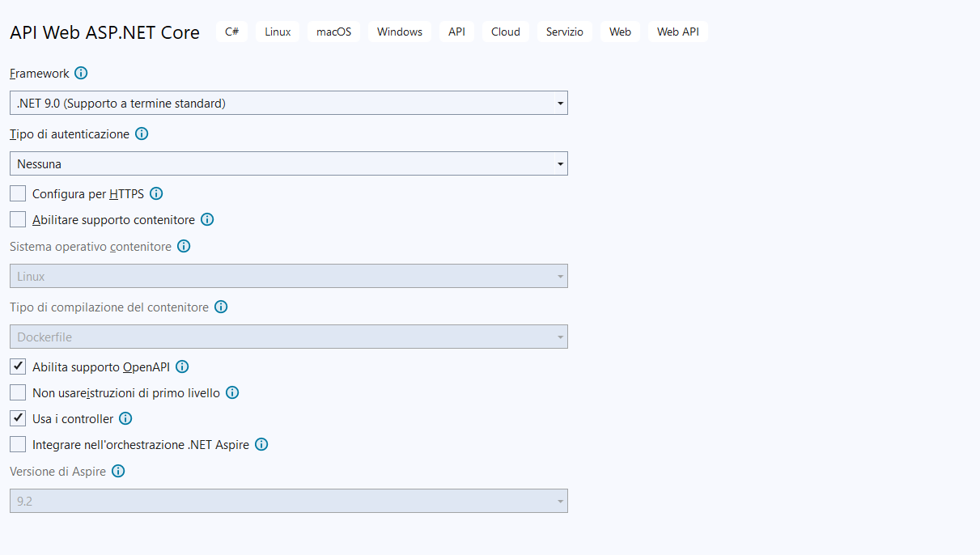Uncheck the Usa i controller checkbox
Viewport: 980px width, 555px height.
(x=18, y=419)
